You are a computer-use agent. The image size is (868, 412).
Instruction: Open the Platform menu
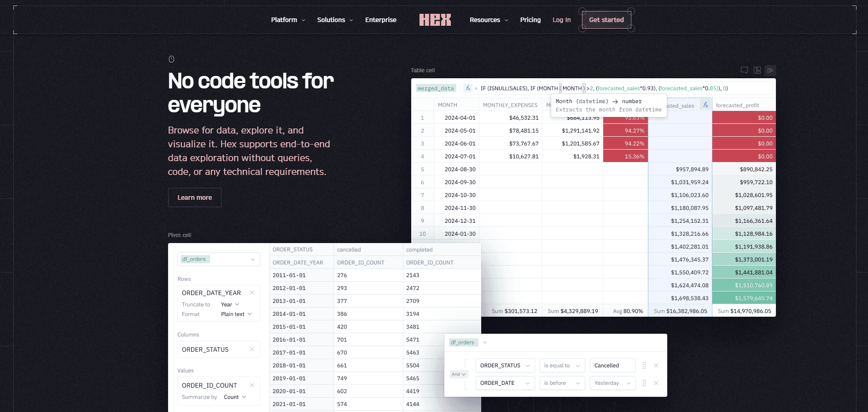(x=288, y=20)
